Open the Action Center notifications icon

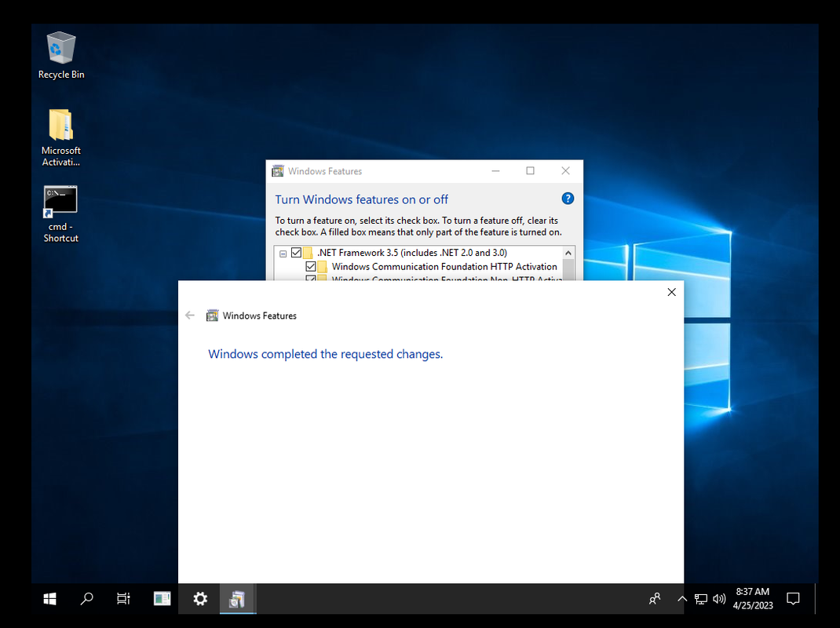tap(793, 598)
